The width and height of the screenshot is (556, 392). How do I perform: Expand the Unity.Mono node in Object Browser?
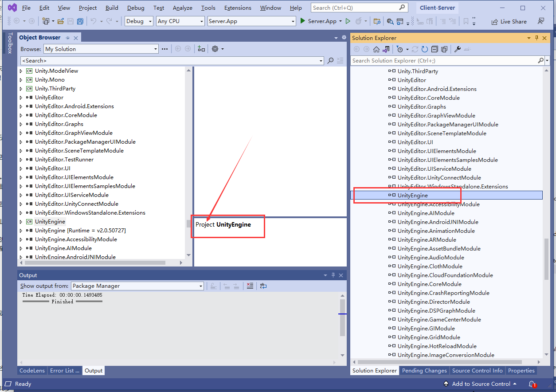point(21,80)
